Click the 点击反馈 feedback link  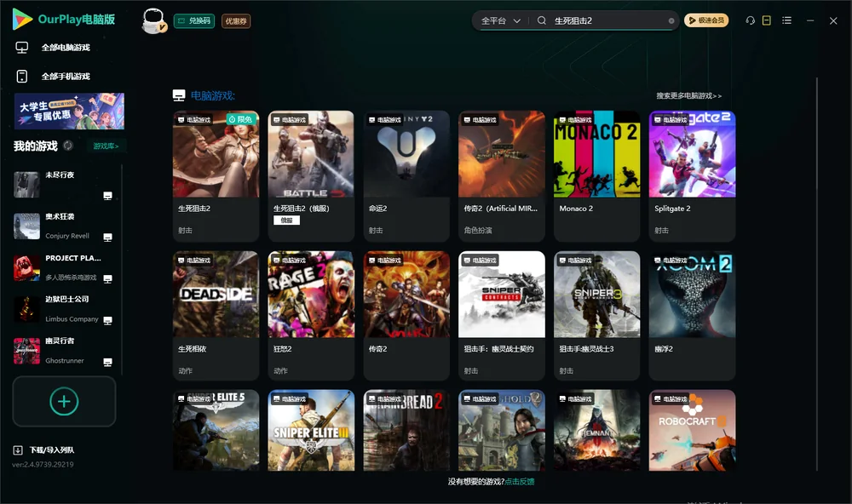coord(520,482)
